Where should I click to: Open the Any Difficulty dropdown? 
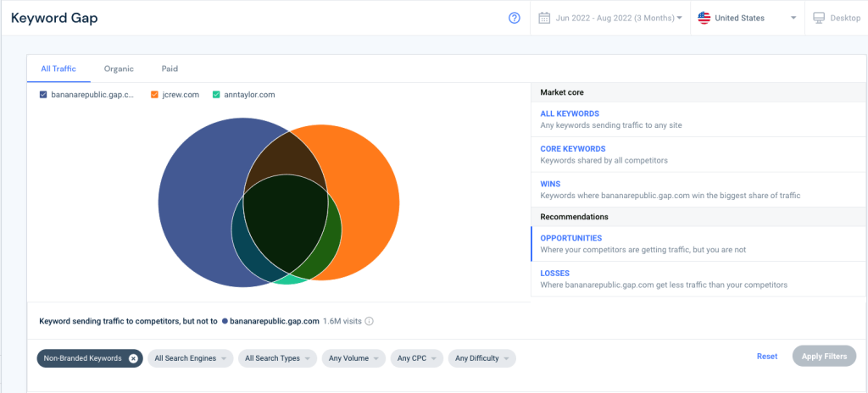481,358
